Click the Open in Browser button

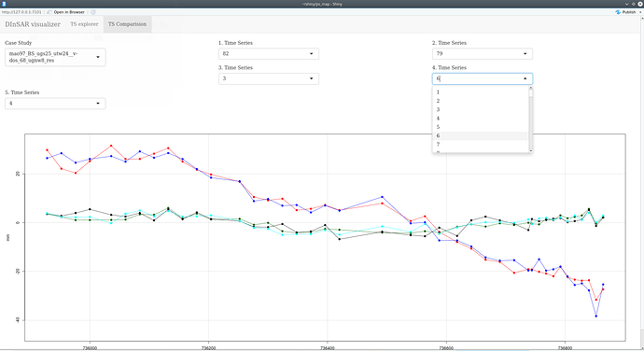(x=65, y=12)
